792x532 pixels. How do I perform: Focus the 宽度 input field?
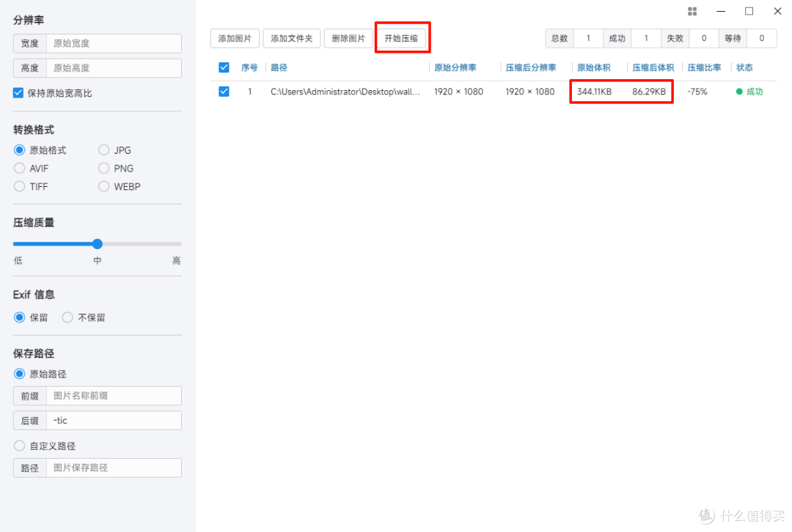114,43
